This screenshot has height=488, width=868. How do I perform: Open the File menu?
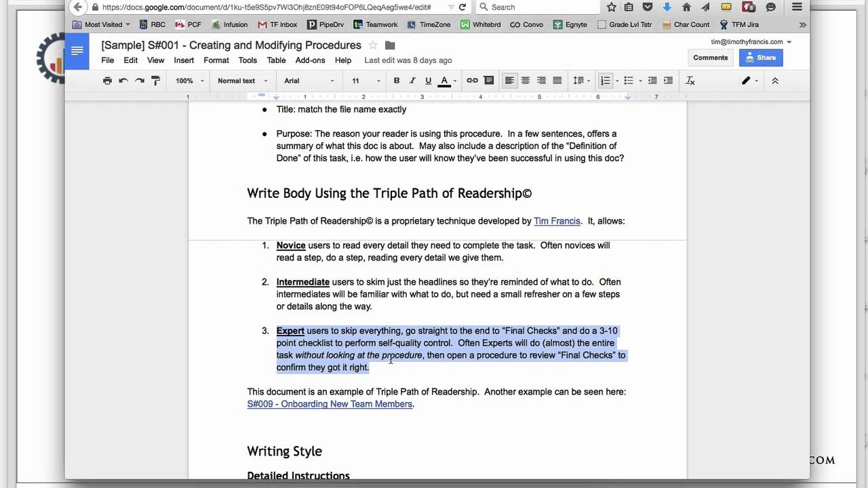point(108,60)
